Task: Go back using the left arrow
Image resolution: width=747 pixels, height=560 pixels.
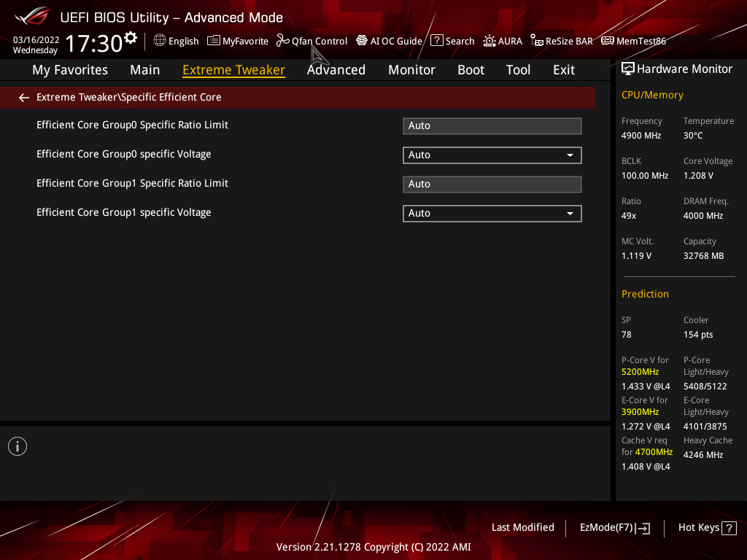Action: tap(24, 98)
